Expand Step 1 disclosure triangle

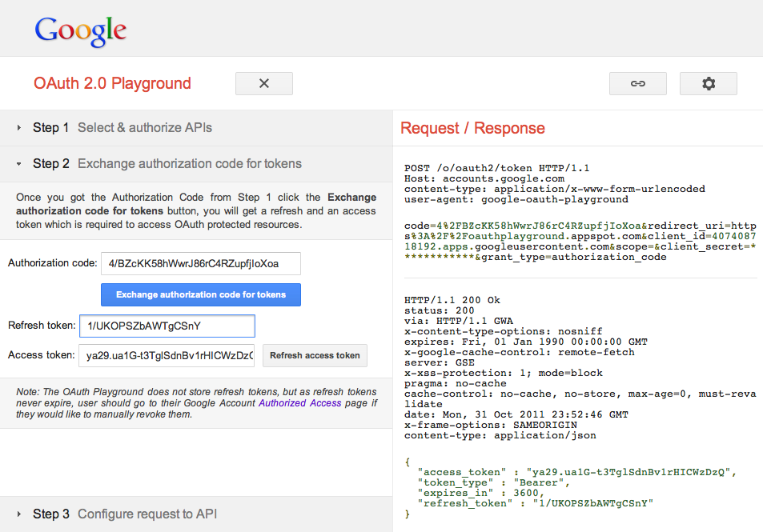click(19, 128)
